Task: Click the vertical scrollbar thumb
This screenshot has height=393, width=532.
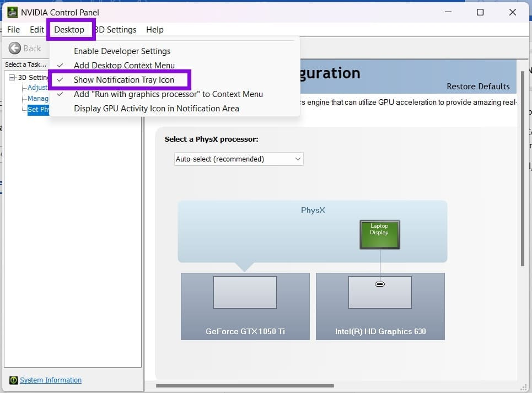Action: [x=523, y=169]
